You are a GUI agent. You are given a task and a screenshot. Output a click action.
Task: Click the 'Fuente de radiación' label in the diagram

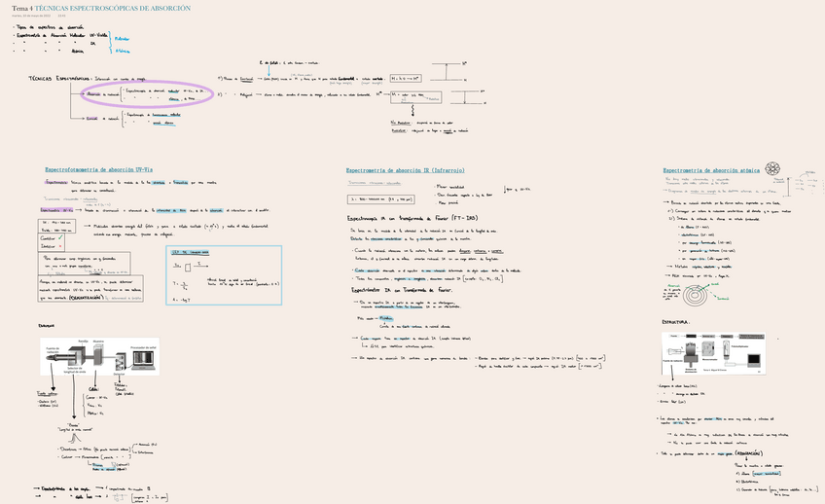53,350
